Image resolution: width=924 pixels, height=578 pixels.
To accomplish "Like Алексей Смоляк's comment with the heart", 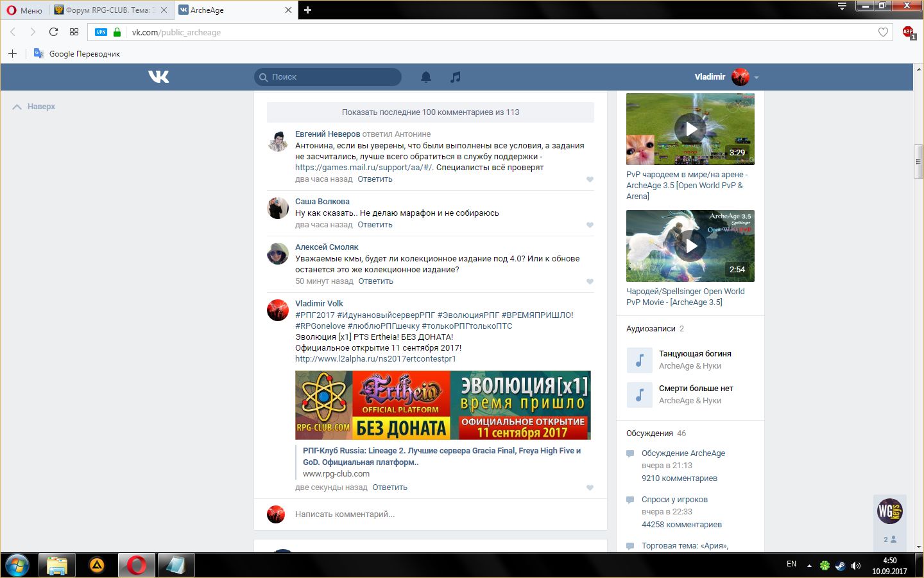I will 590,281.
